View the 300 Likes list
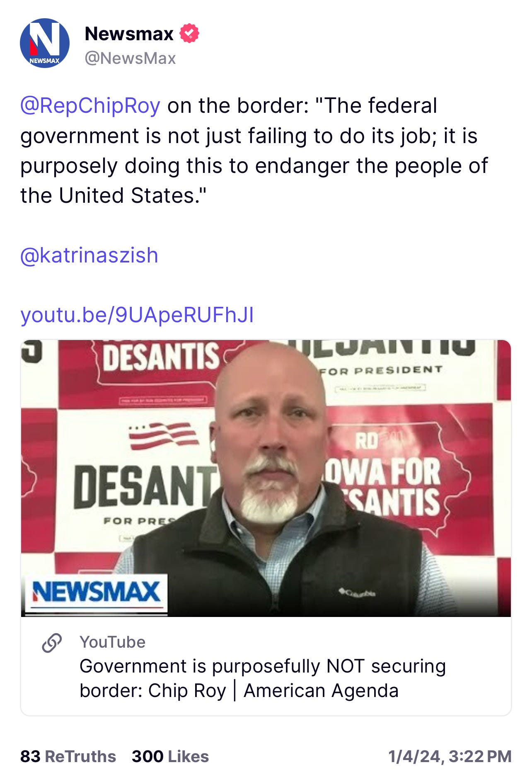This screenshot has width=532, height=782. (x=170, y=756)
